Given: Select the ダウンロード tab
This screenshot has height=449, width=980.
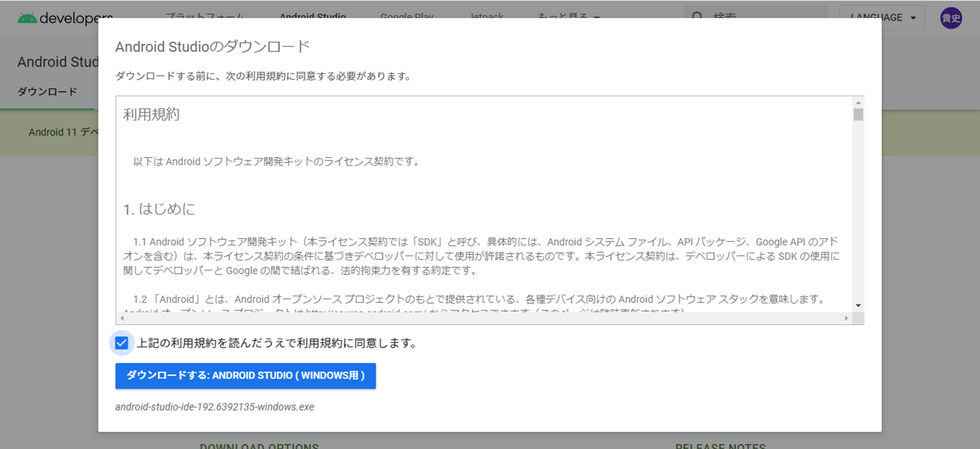Looking at the screenshot, I should [47, 92].
